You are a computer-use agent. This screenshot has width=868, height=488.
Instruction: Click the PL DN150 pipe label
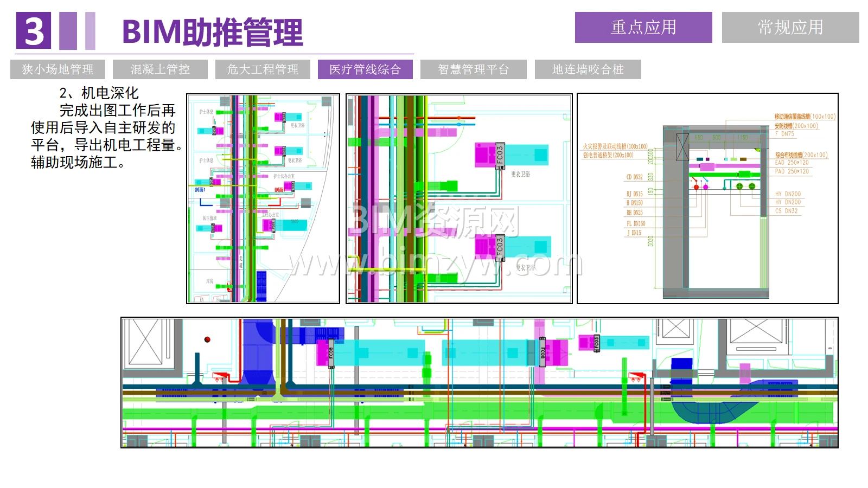(636, 223)
